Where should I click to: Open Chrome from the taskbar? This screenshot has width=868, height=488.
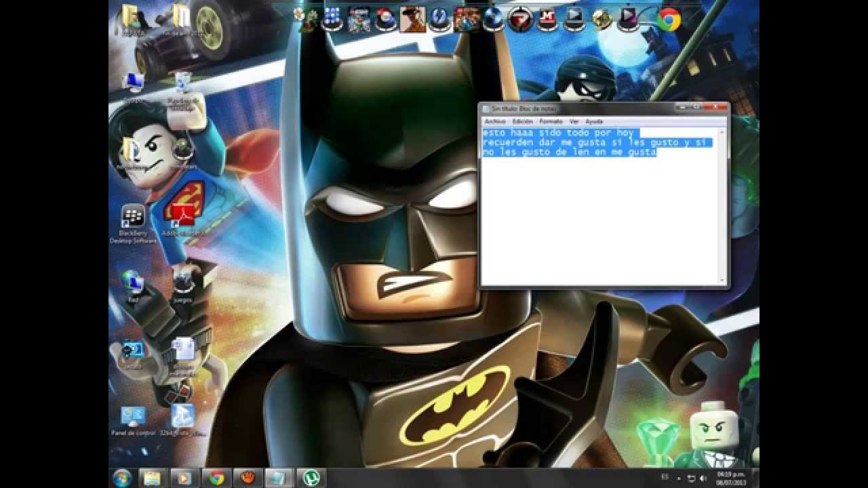(x=216, y=478)
